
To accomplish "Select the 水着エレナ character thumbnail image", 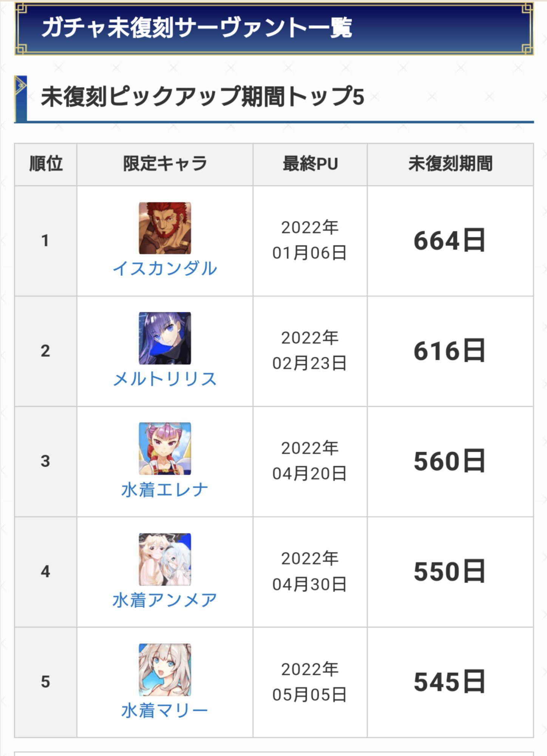I will (x=165, y=449).
